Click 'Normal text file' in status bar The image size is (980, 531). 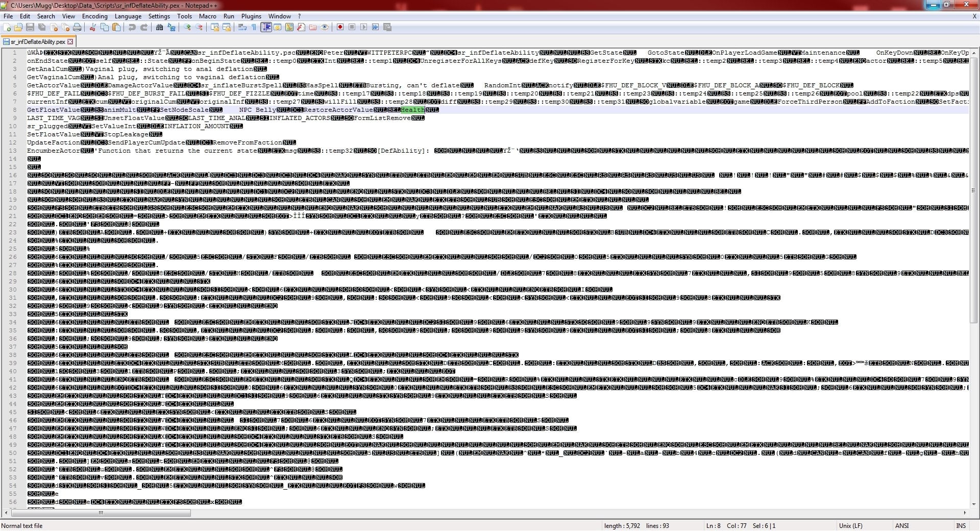[x=22, y=525]
